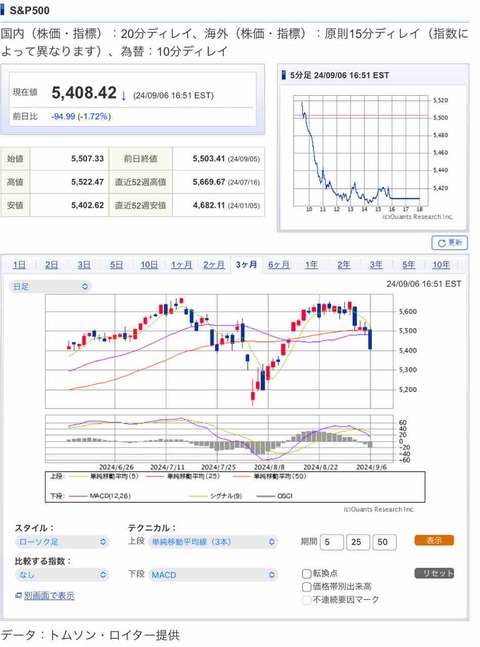This screenshot has width=480, height=647.
Task: Select the 2年 period tab
Action: pyautogui.click(x=344, y=264)
